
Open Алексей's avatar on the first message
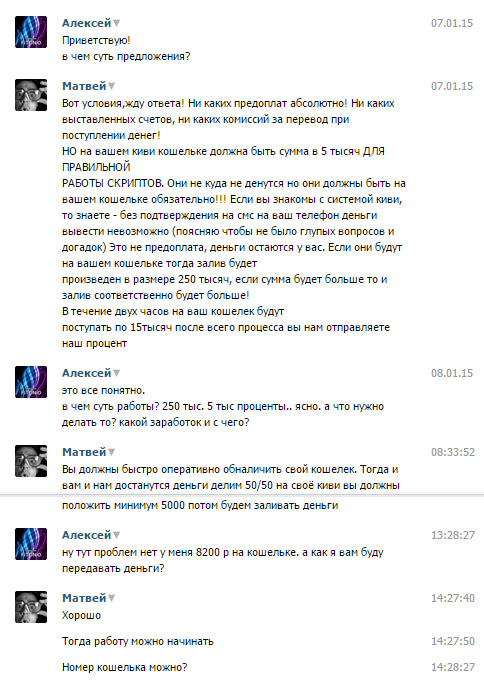(31, 32)
